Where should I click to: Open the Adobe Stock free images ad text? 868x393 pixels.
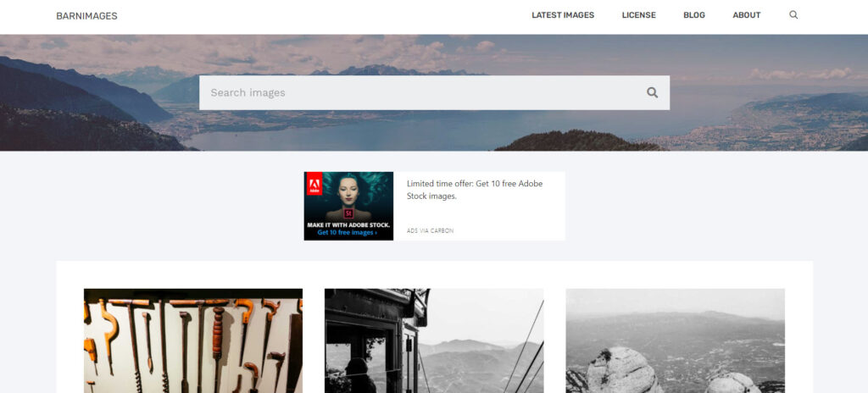click(x=475, y=190)
